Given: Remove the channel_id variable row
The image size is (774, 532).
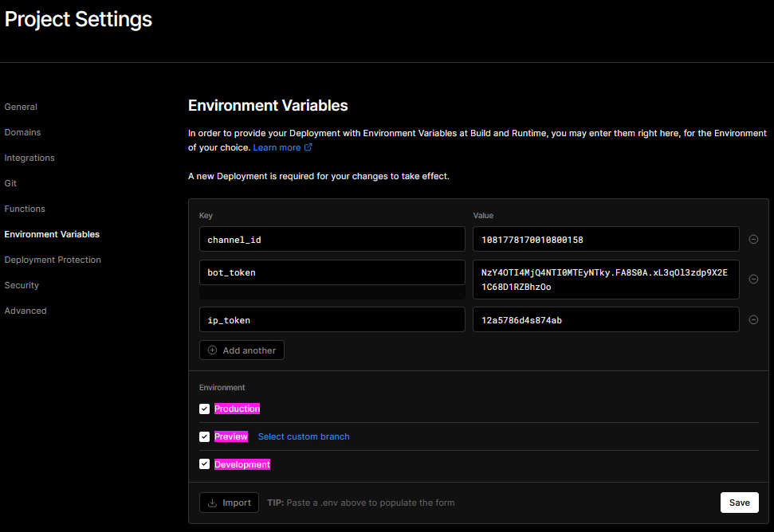Looking at the screenshot, I should pos(753,239).
